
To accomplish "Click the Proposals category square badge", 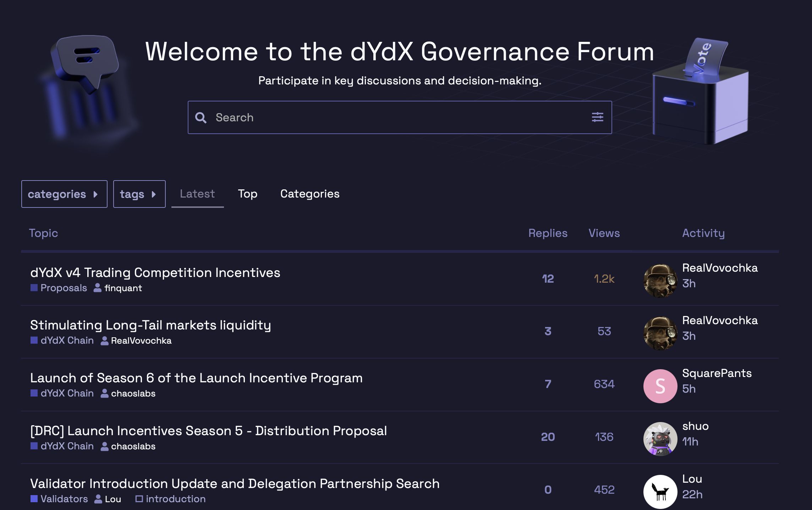I will coord(34,288).
